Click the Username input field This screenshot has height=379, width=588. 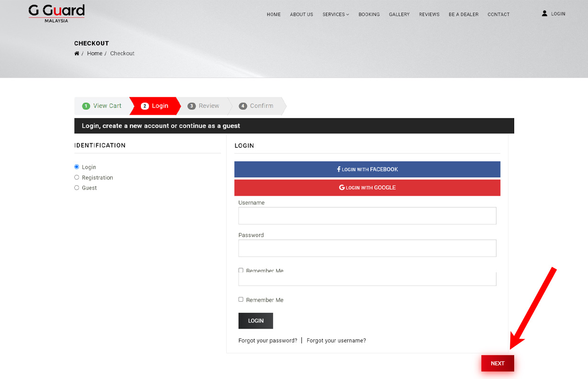367,216
